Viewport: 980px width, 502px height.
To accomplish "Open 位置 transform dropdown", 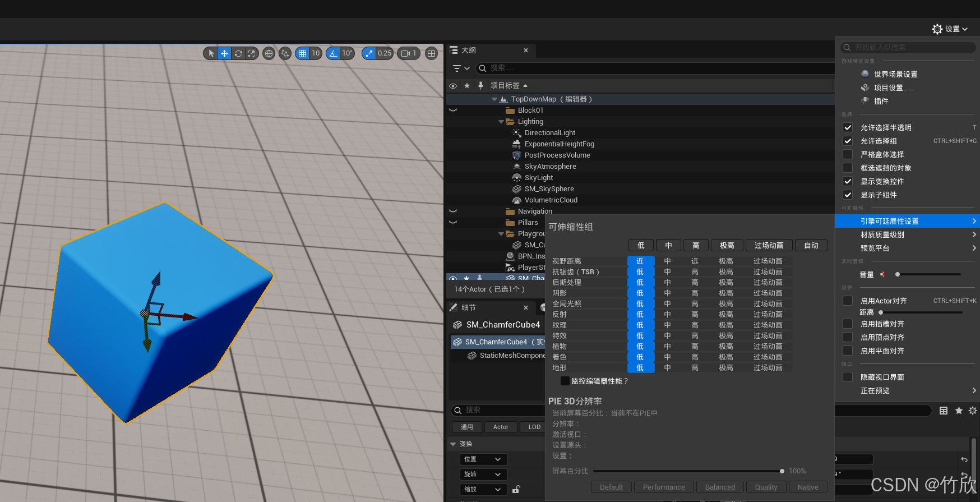I will coord(483,459).
